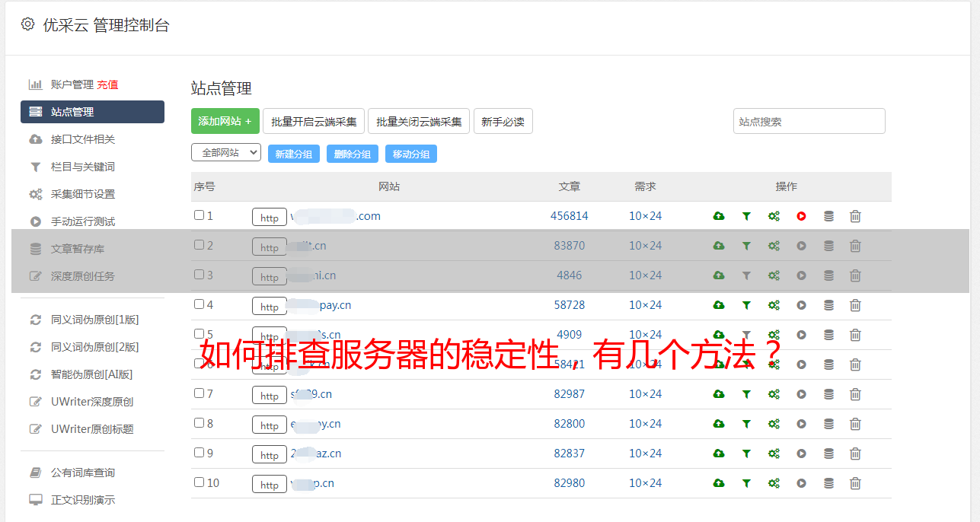The height and width of the screenshot is (522, 980).
Task: Select site 8 with its checkbox
Action: pos(199,423)
